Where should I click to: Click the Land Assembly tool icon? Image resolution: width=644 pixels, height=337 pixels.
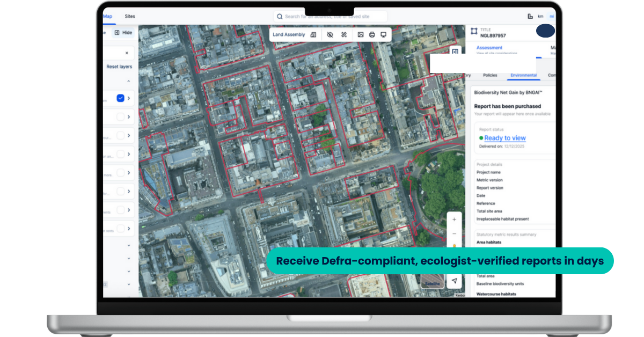point(313,35)
